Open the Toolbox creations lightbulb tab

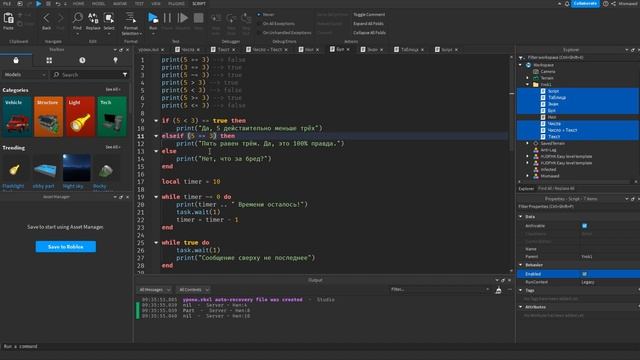pos(116,60)
